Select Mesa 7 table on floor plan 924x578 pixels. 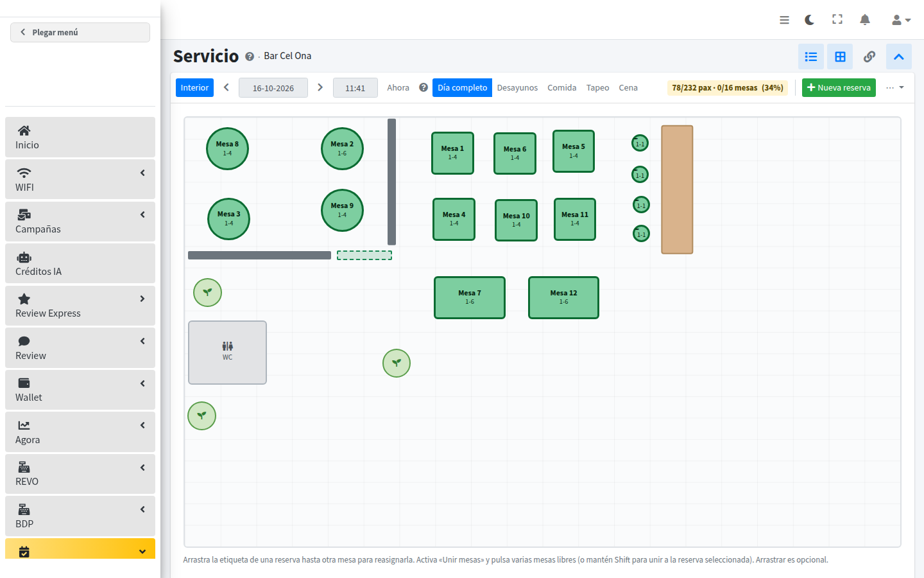(470, 297)
